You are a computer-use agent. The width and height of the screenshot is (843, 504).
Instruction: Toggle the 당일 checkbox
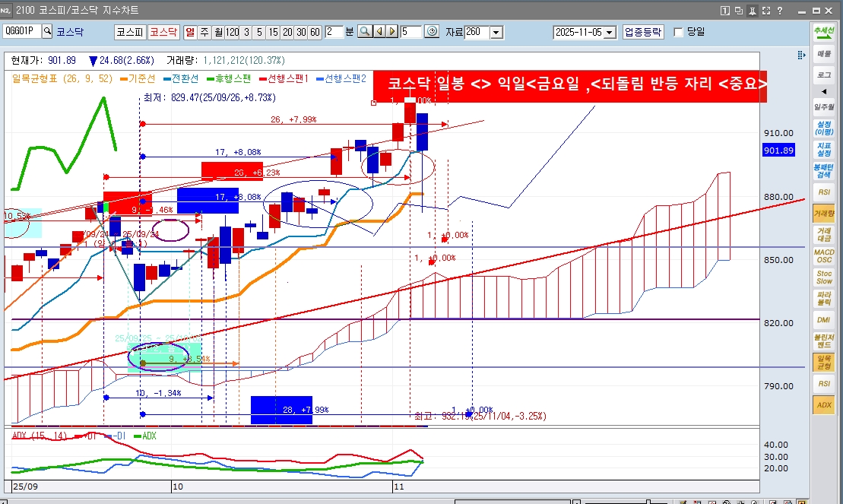[679, 32]
